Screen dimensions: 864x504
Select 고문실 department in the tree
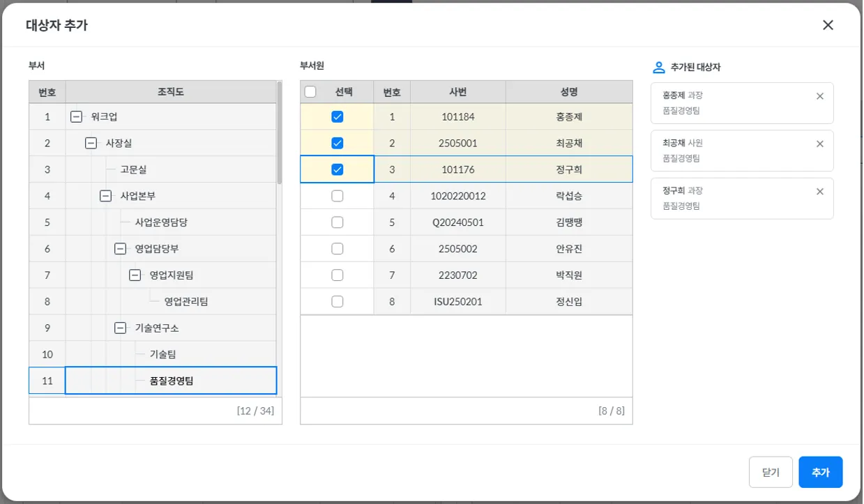[133, 170]
